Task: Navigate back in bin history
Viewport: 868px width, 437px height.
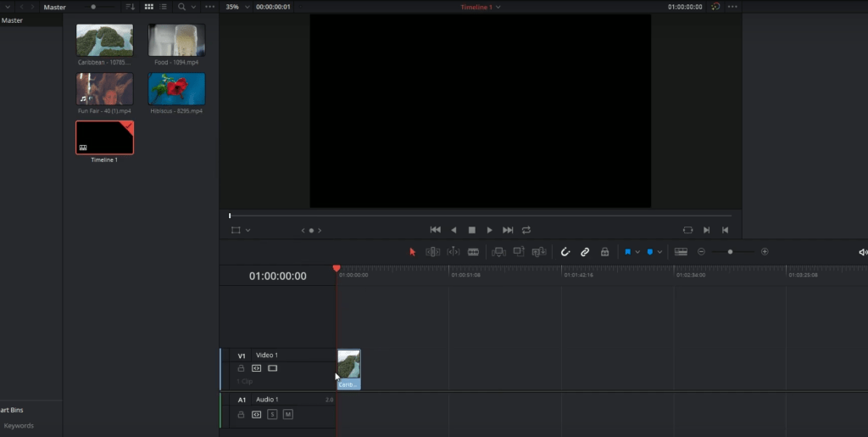Action: point(21,7)
